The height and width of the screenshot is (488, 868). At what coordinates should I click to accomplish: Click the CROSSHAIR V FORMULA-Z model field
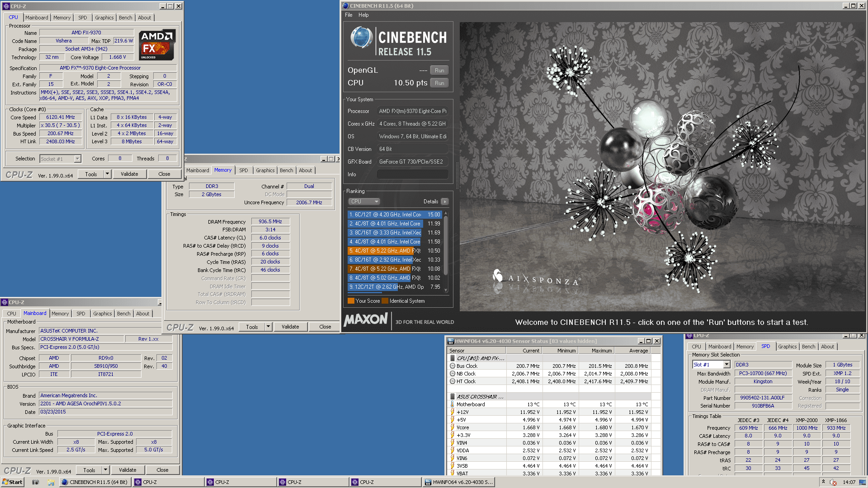tap(81, 339)
